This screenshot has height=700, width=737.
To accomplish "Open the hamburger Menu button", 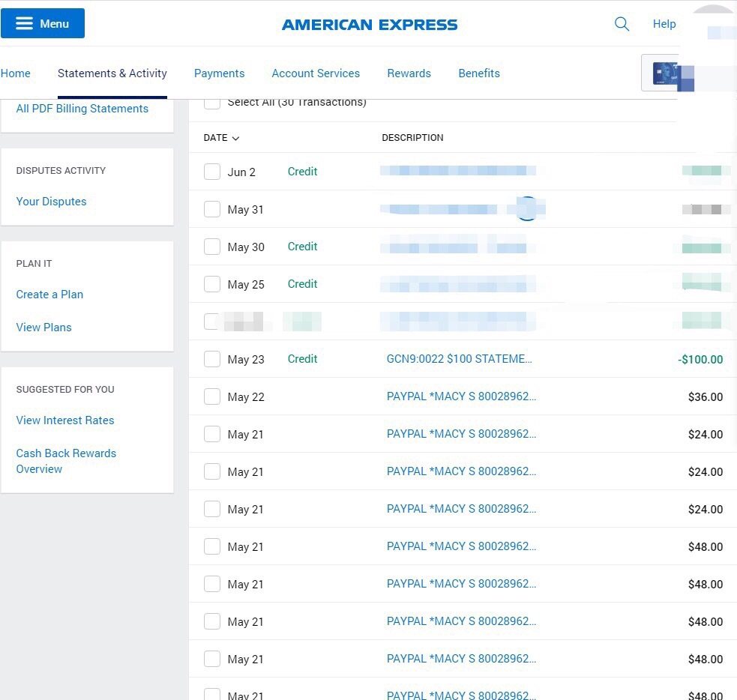I will coord(43,23).
